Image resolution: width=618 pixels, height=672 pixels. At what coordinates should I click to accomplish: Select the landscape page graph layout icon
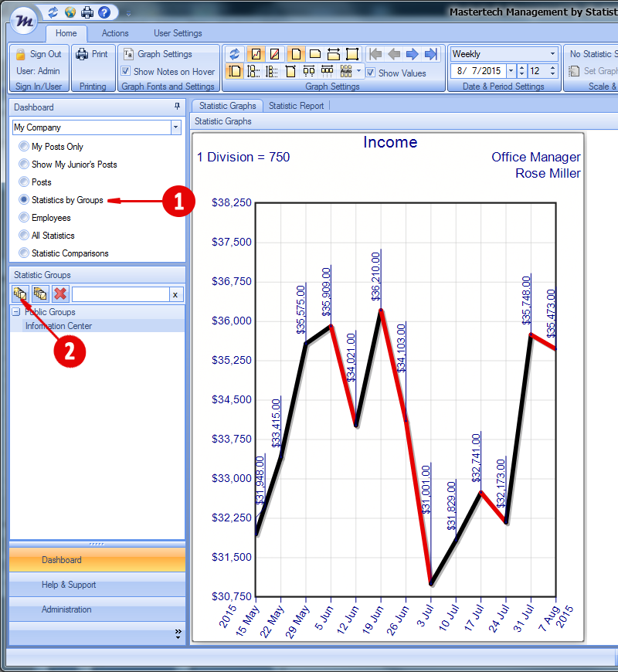point(315,54)
